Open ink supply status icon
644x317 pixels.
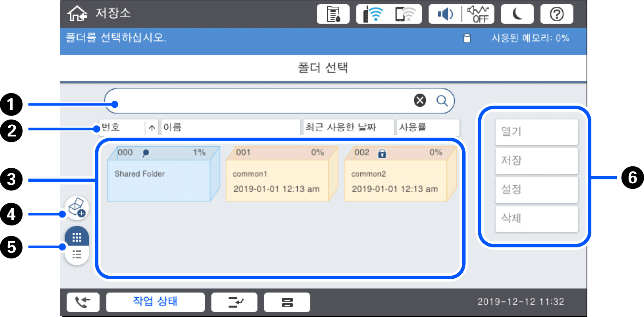coord(333,15)
